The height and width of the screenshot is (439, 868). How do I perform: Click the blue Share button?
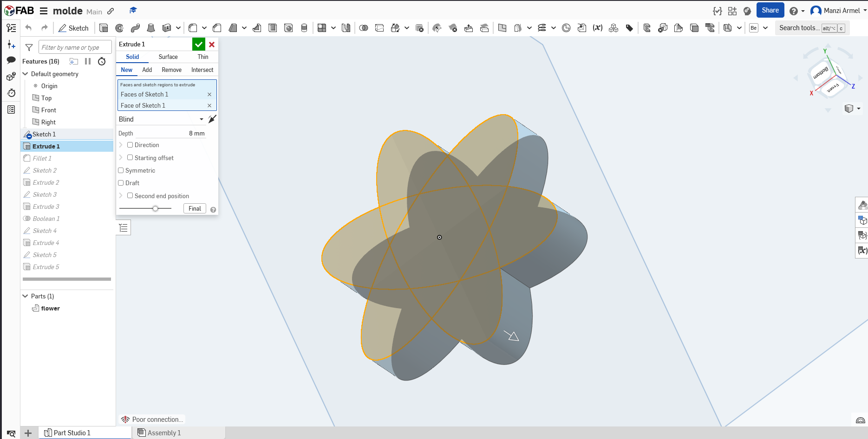770,10
